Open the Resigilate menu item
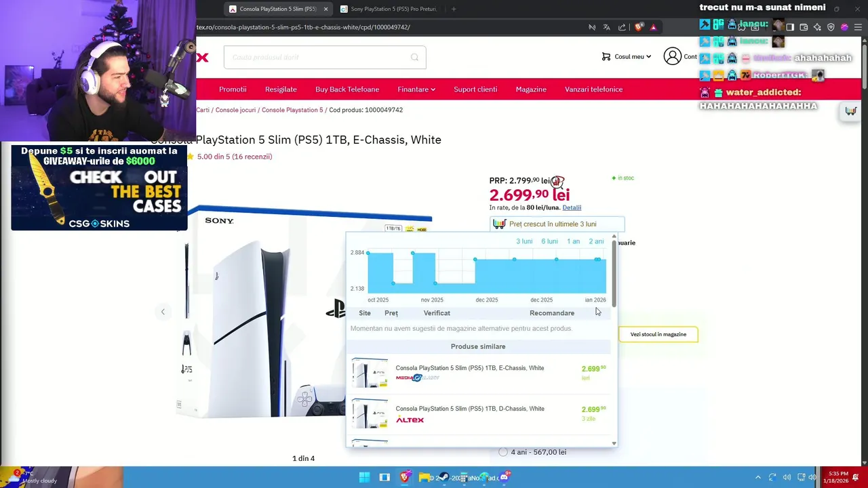Image resolution: width=868 pixels, height=488 pixels. point(281,89)
